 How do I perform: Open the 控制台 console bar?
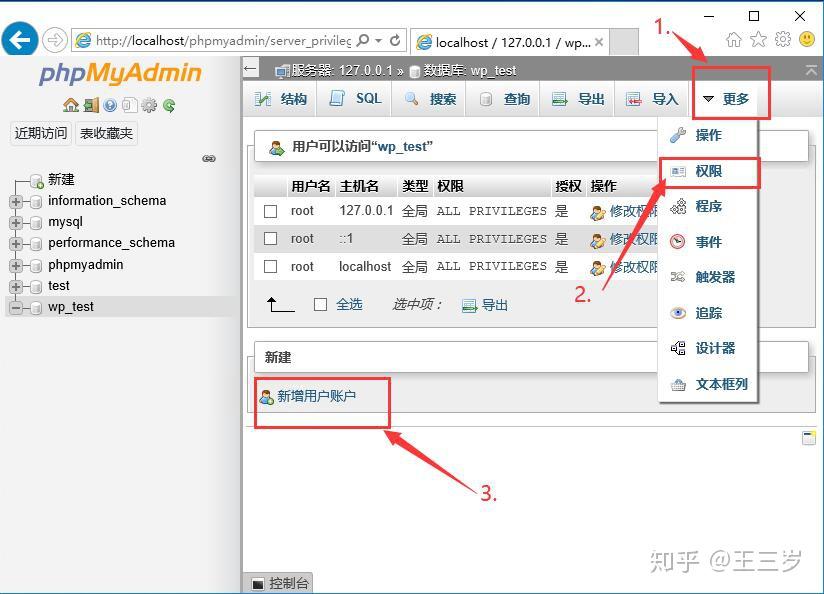pos(279,583)
